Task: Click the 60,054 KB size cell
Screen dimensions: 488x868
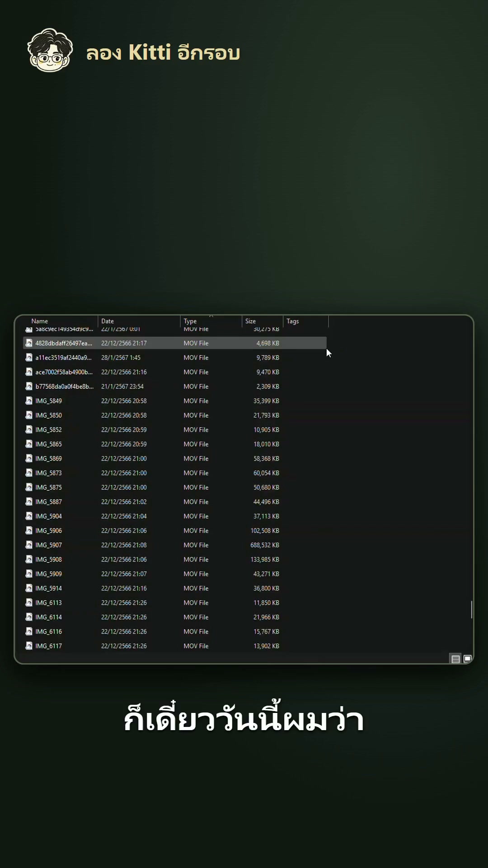Action: click(266, 473)
